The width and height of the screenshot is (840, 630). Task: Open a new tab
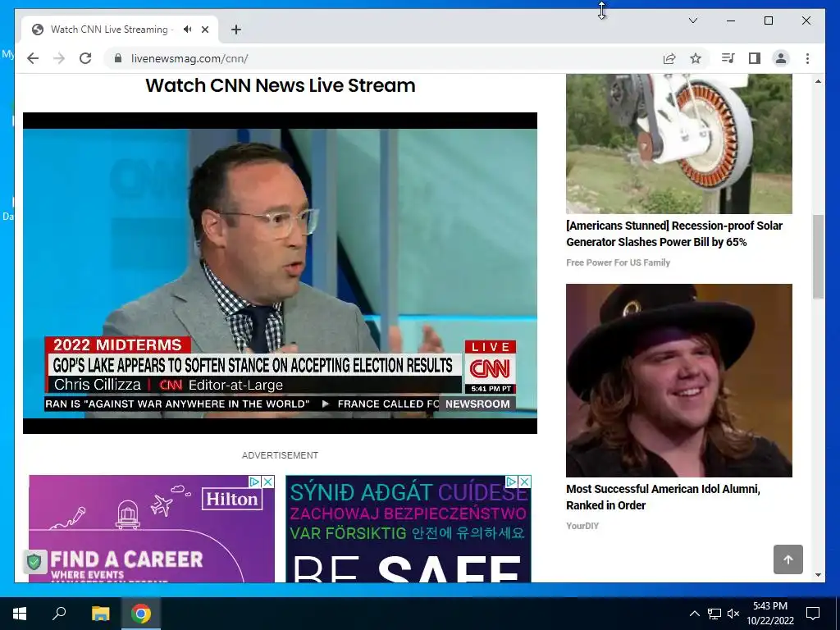tap(236, 30)
